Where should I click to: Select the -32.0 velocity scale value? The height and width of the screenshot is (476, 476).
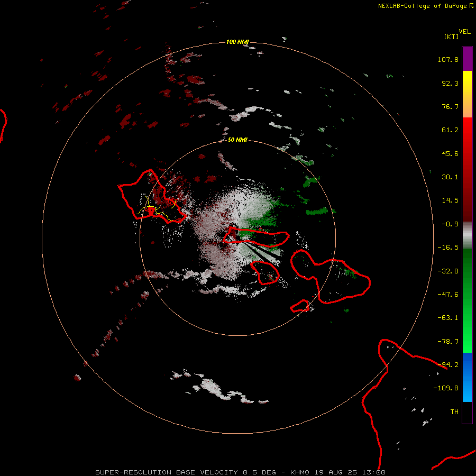[448, 271]
